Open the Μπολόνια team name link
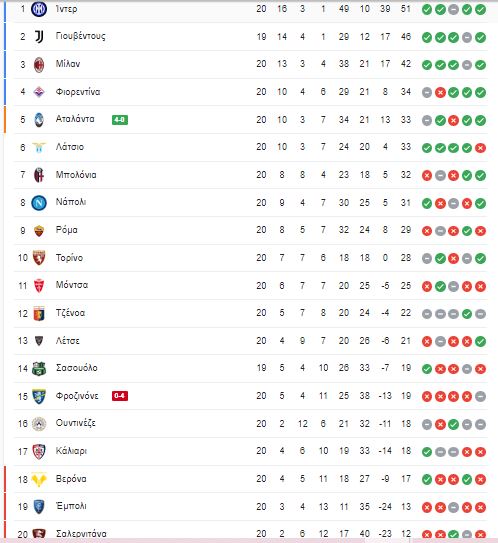 pyautogui.click(x=76, y=175)
